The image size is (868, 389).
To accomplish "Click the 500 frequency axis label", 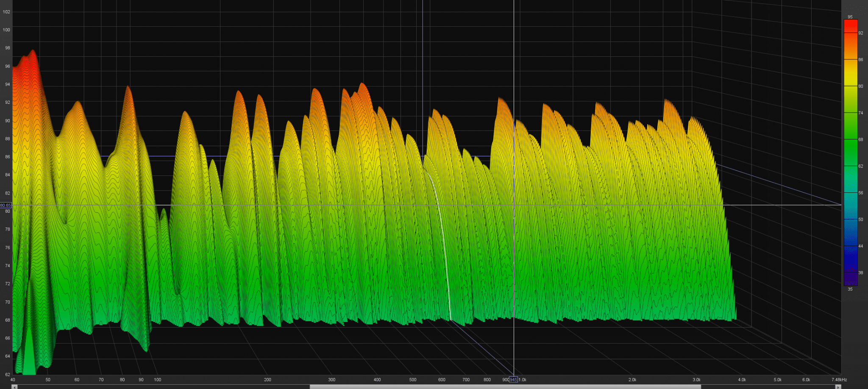I will [x=413, y=380].
